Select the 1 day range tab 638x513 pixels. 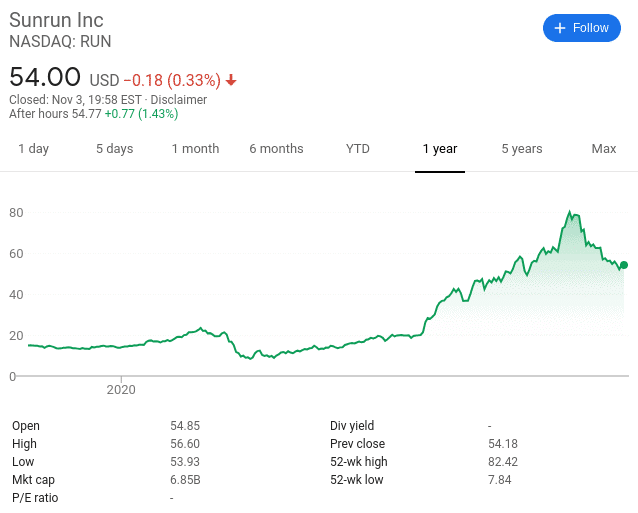(x=33, y=149)
